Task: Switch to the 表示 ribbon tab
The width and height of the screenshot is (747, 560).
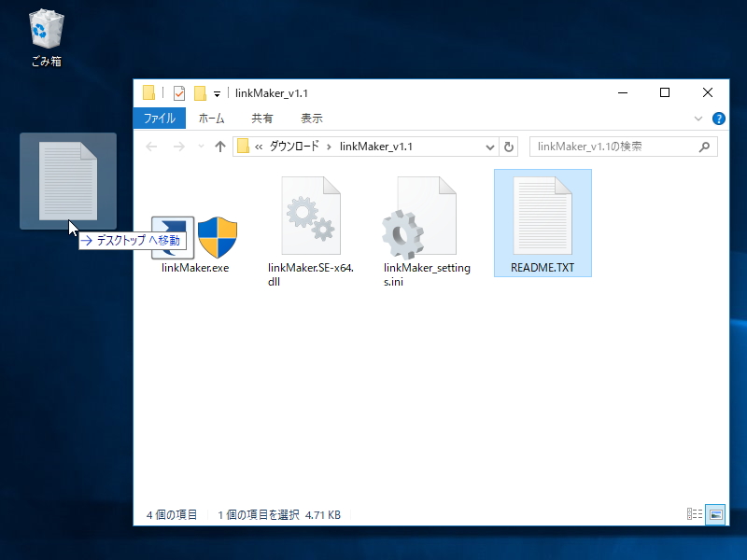Action: point(311,119)
